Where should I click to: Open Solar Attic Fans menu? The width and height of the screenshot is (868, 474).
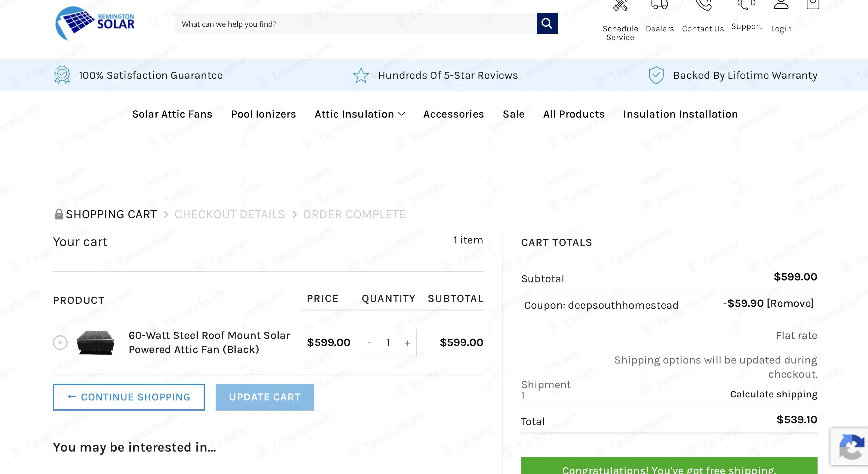coord(172,114)
